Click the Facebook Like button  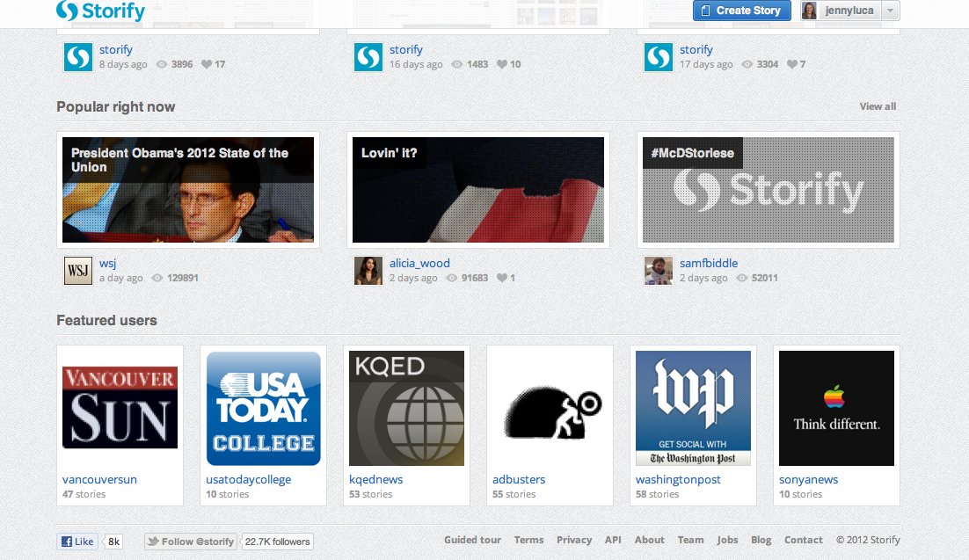(77, 542)
